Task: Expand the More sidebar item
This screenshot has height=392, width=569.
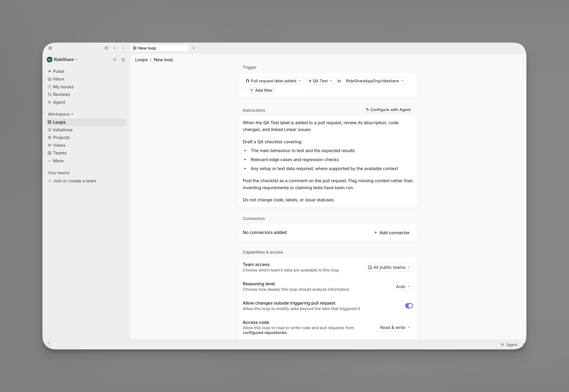Action: 86,161
